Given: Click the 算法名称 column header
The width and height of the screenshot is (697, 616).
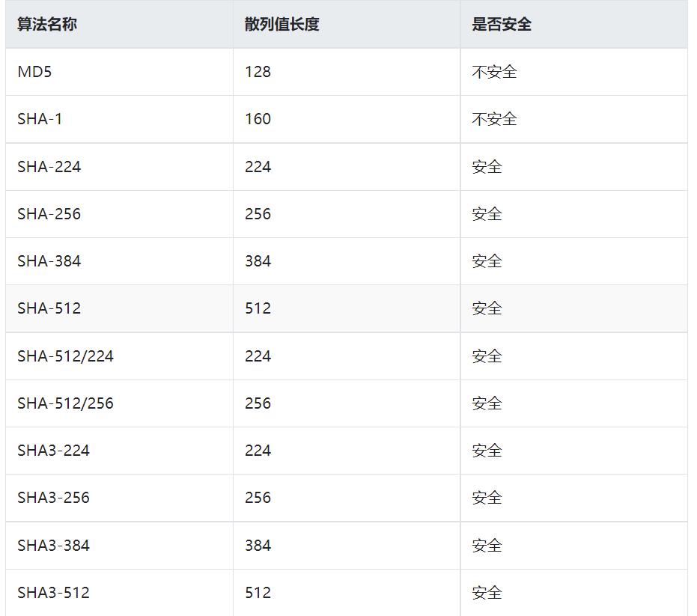Looking at the screenshot, I should click(x=47, y=24).
